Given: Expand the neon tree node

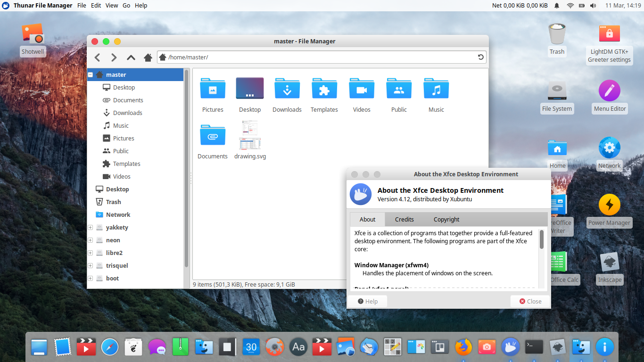Looking at the screenshot, I should click(91, 240).
